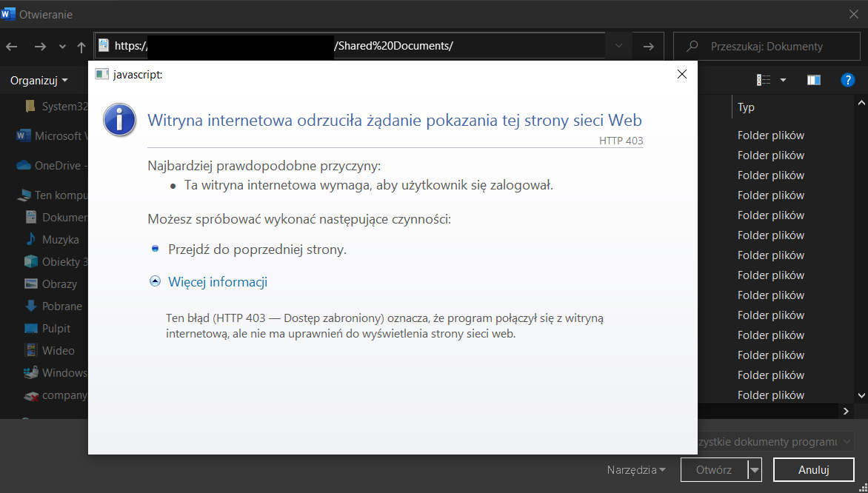Click the Word icon in the title bar

[8, 14]
